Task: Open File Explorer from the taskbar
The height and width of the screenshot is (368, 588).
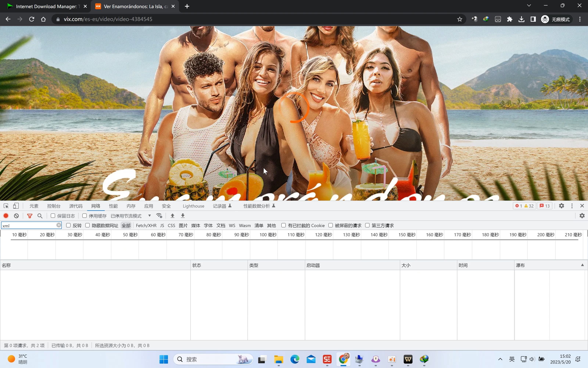Action: [x=279, y=359]
